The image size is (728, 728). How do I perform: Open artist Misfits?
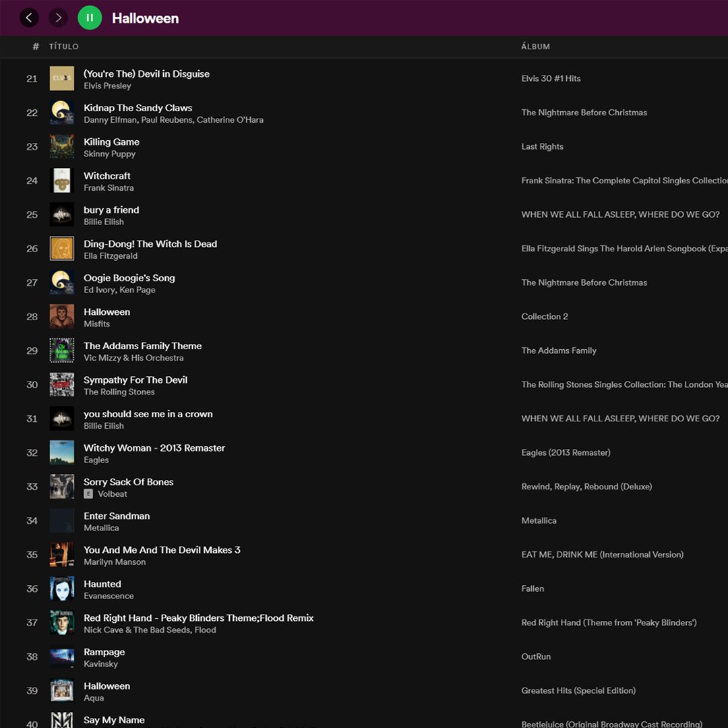[x=96, y=324]
